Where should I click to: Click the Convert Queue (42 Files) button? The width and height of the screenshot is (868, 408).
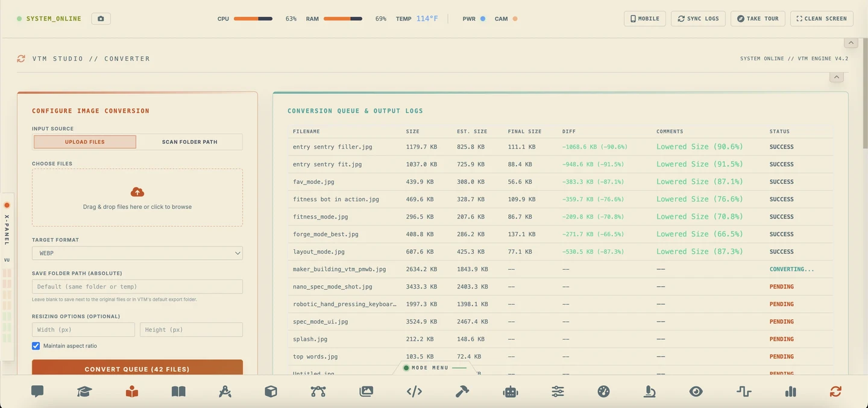137,368
